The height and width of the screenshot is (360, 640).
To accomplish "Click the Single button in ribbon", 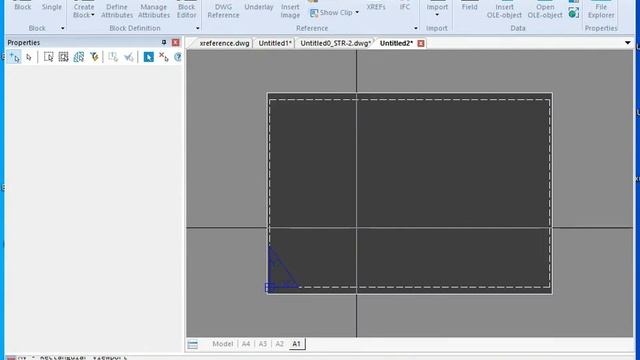I will click(x=52, y=7).
